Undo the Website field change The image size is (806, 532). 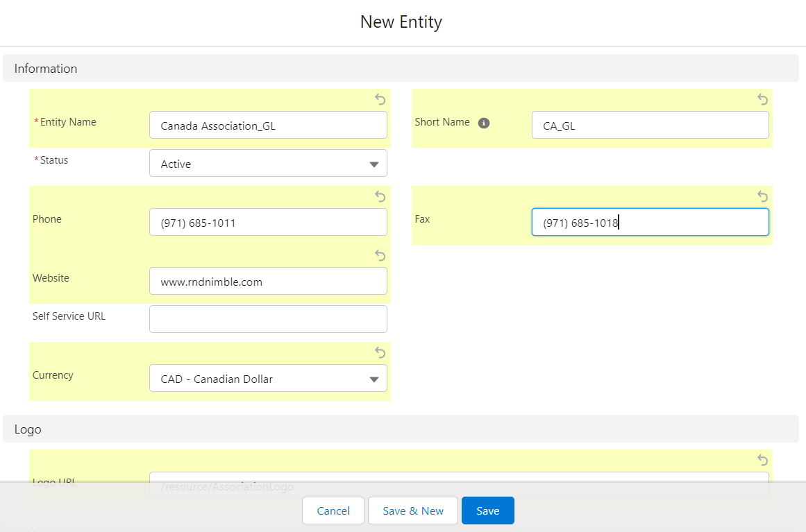pyautogui.click(x=380, y=255)
